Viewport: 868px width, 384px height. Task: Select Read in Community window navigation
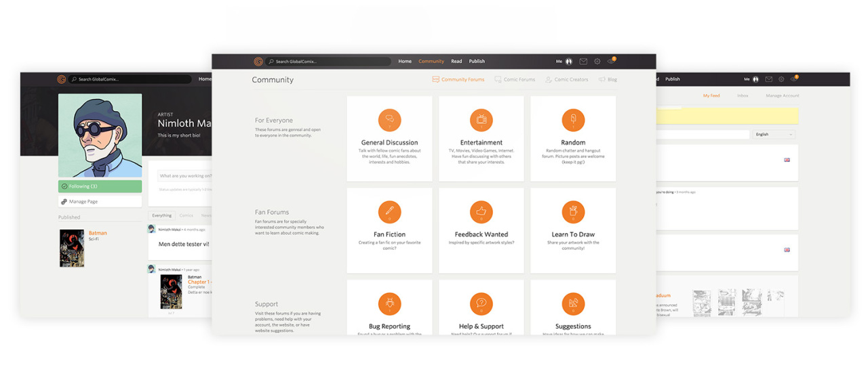(x=456, y=62)
